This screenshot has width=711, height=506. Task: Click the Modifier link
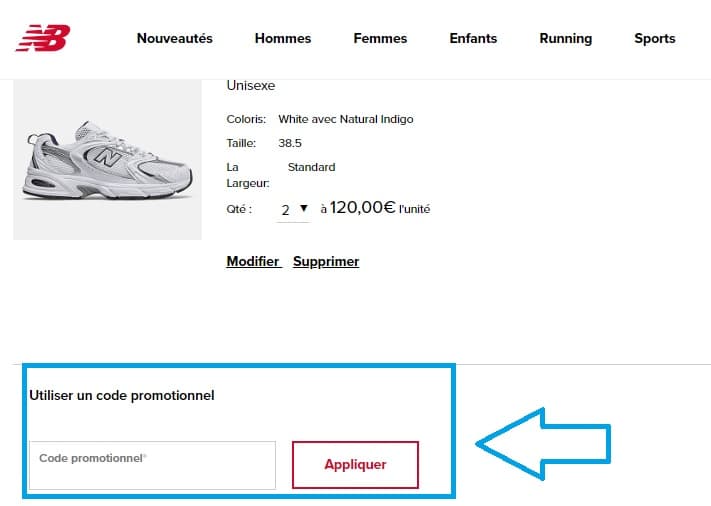coord(253,262)
